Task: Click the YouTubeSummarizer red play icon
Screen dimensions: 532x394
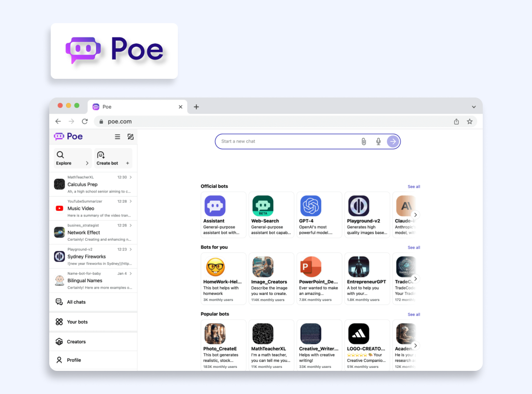Action: pyautogui.click(x=60, y=208)
